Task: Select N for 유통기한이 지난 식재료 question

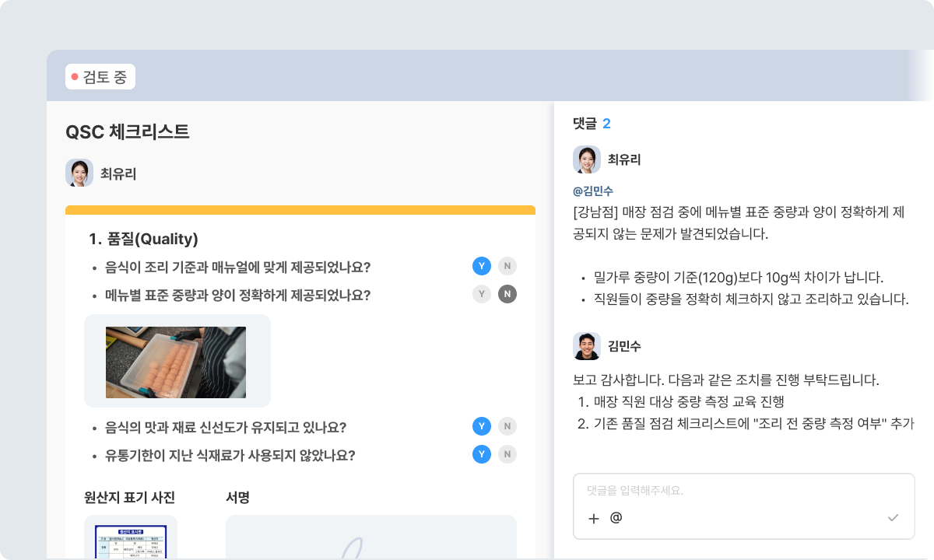Action: (x=507, y=454)
